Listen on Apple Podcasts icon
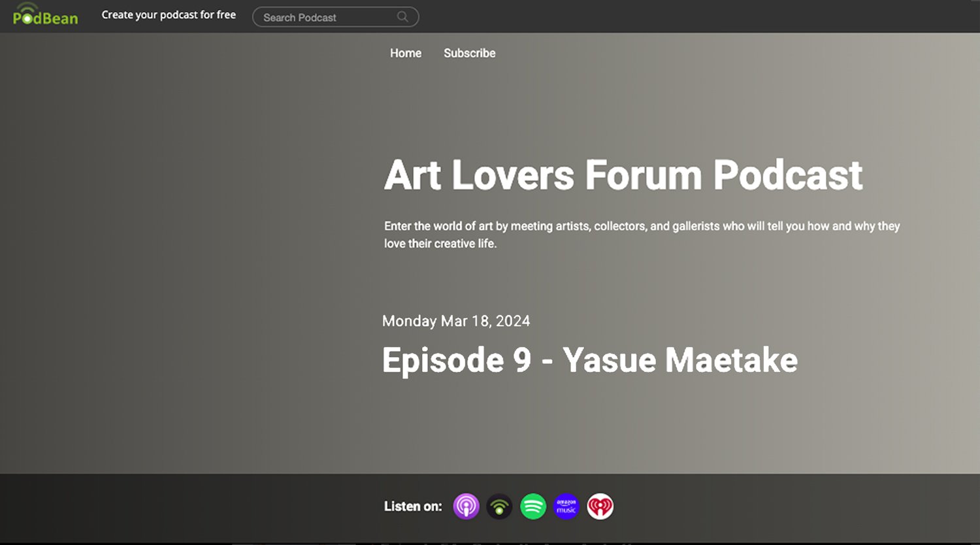 [466, 506]
